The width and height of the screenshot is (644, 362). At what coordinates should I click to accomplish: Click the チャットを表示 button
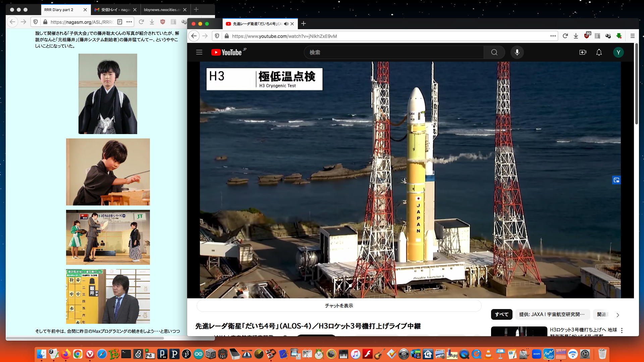point(339,306)
